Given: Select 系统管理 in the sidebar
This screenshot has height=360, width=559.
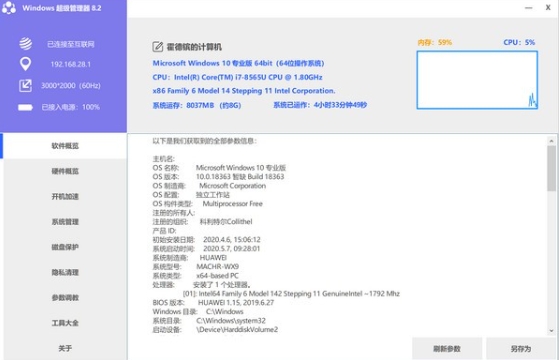Looking at the screenshot, I should click(x=65, y=222).
